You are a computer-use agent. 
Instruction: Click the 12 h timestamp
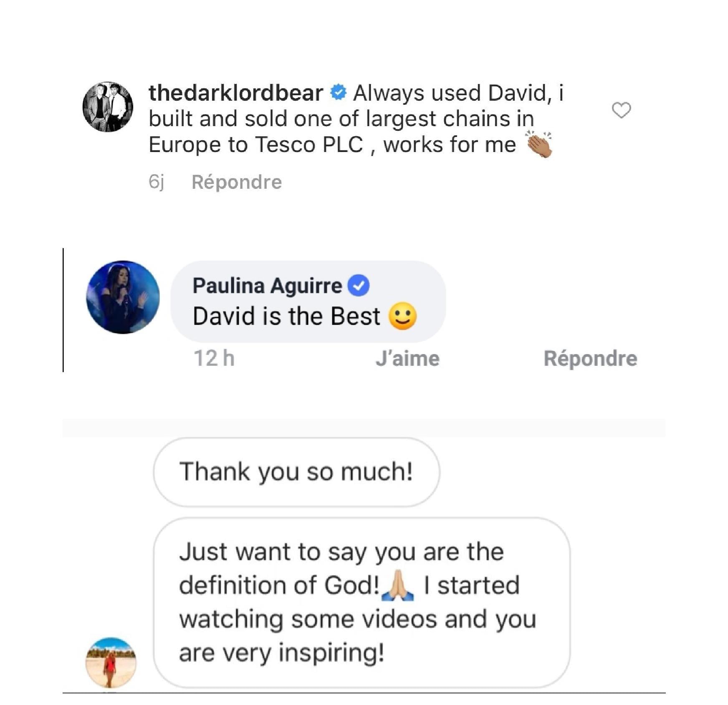click(214, 358)
